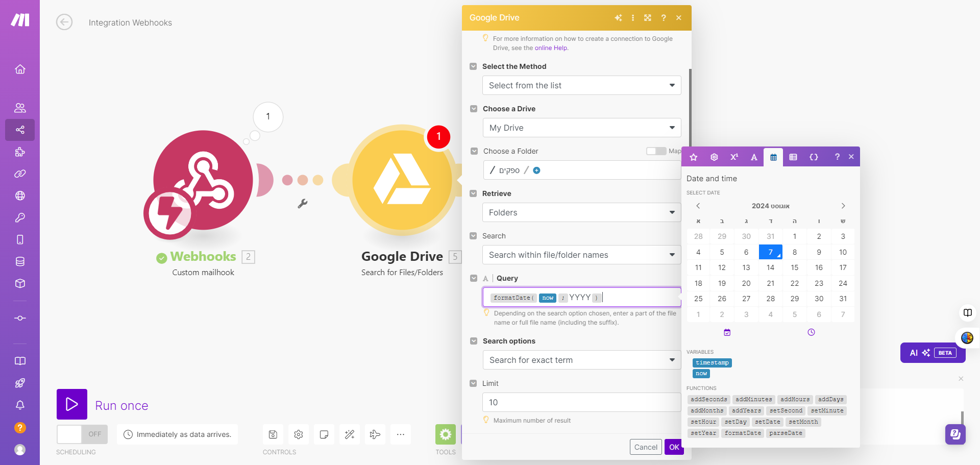Open the three-dots more controls menu

(401, 434)
